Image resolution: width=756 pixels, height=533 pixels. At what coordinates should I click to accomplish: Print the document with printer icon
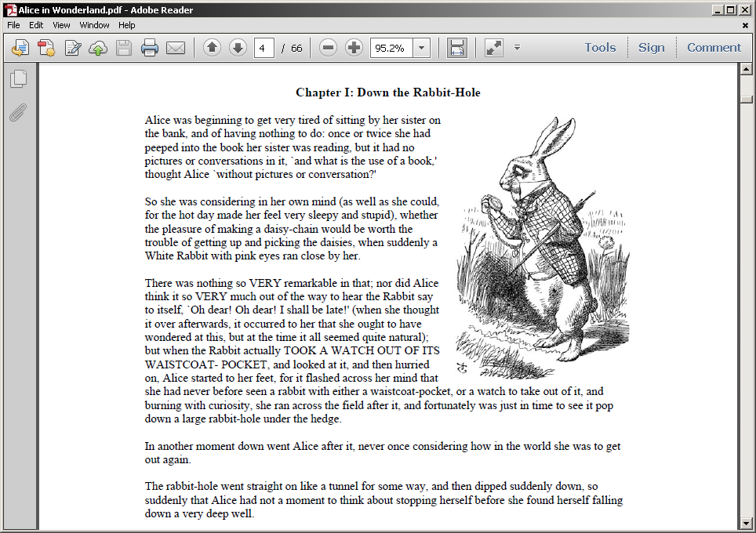pos(150,48)
